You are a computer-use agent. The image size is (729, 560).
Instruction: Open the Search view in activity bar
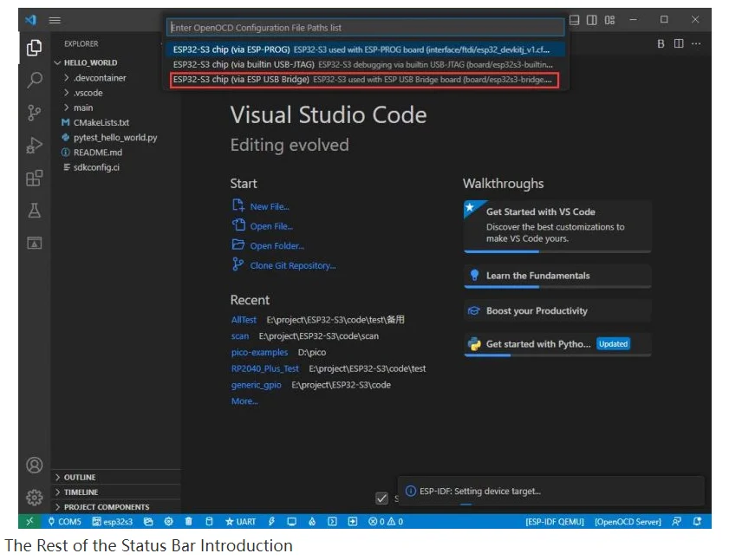click(35, 80)
